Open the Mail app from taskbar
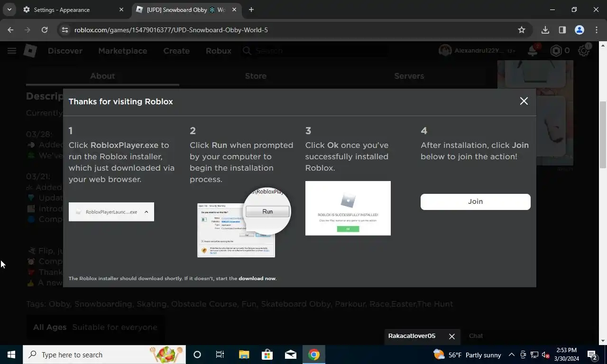The height and width of the screenshot is (364, 607). [x=291, y=355]
